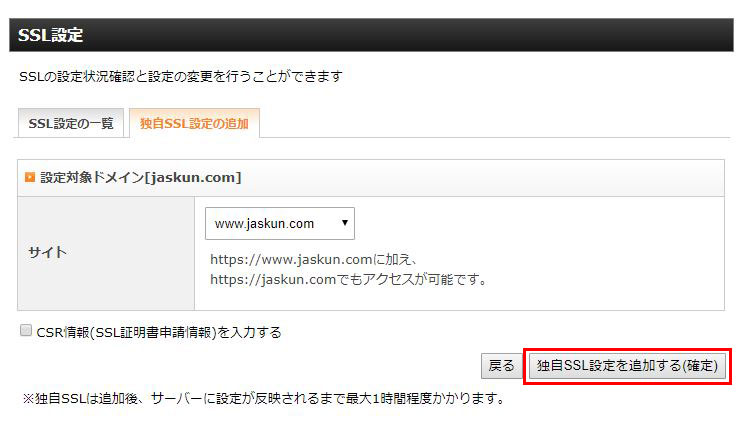Enable the CSR情報 input checkbox
The width and height of the screenshot is (749, 434).
[26, 330]
